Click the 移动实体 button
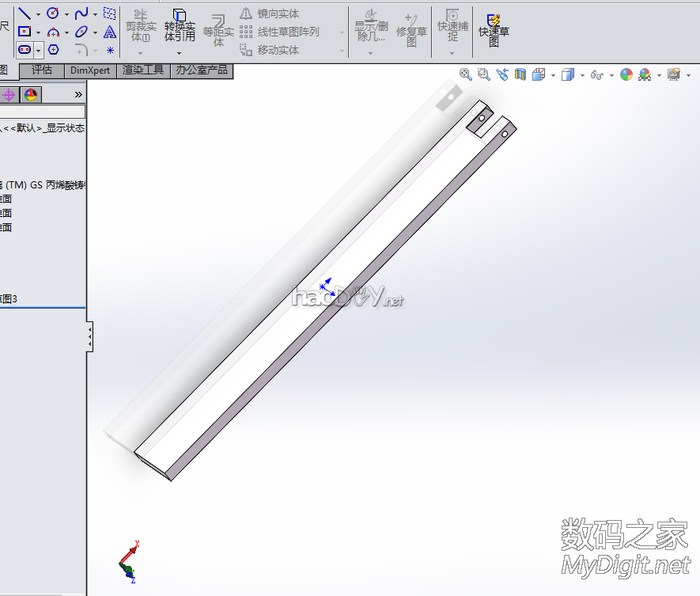Screen dimensions: 700x596 278,50
